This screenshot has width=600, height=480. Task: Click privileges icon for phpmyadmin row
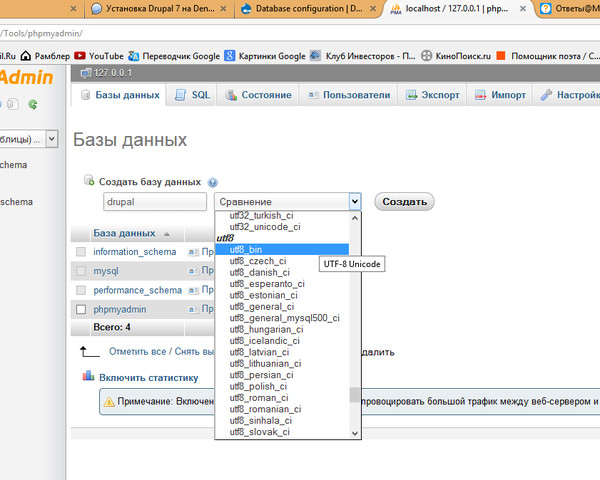pyautogui.click(x=193, y=310)
